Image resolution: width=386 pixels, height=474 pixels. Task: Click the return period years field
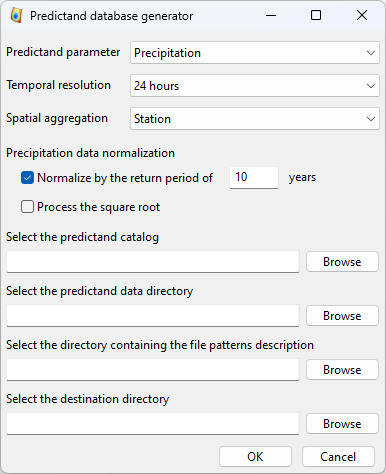[254, 177]
